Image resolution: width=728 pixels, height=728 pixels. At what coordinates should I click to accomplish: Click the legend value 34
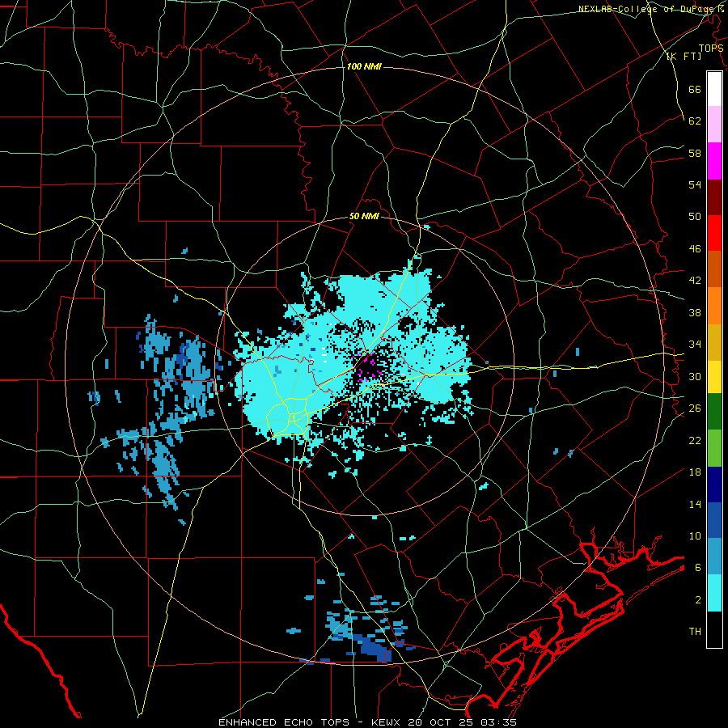[x=695, y=345]
